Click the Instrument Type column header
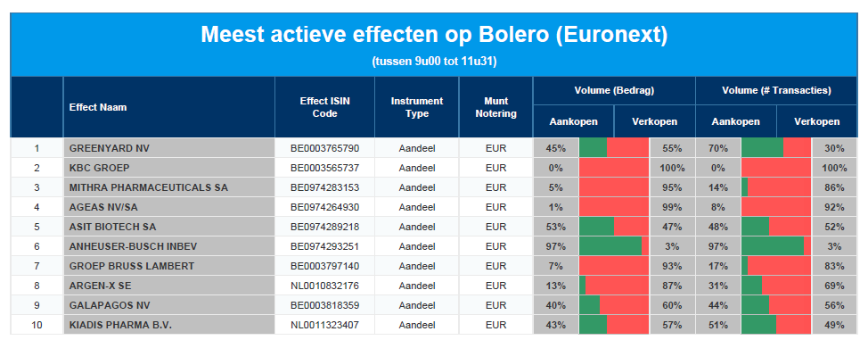 [417, 107]
